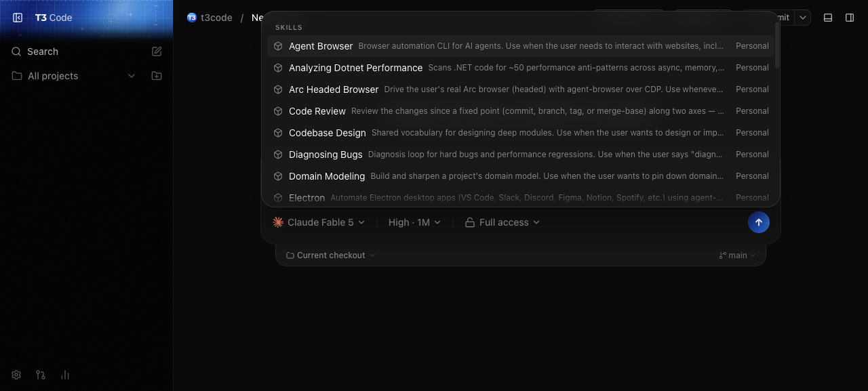Screen dimensions: 868x391
Task: Click the orange Claude starburst icon
Action: click(x=278, y=222)
